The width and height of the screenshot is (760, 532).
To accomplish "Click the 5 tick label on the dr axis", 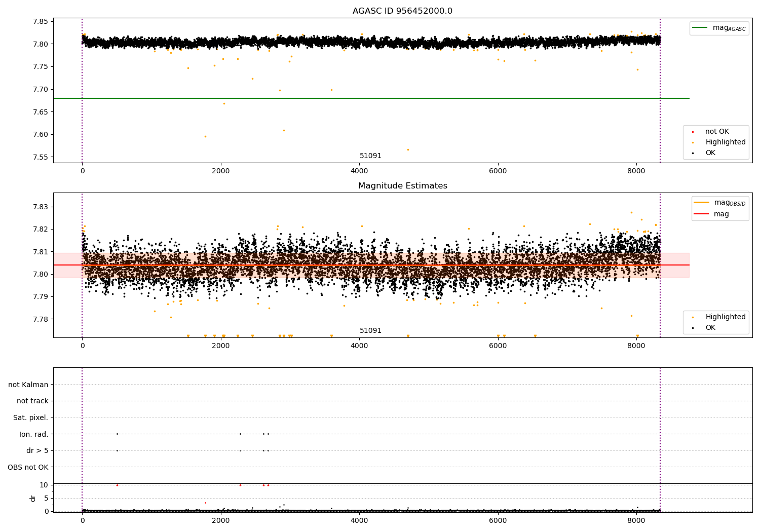I will pos(46,499).
